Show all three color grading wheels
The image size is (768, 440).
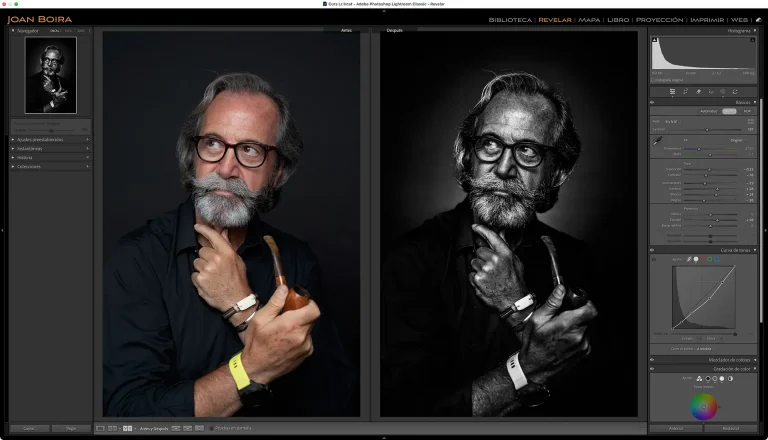pos(699,378)
